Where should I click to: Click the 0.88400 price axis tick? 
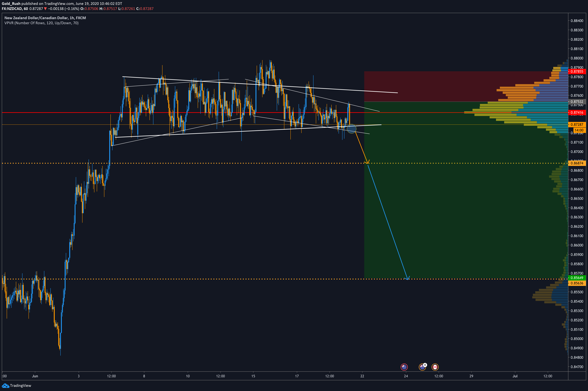click(577, 21)
